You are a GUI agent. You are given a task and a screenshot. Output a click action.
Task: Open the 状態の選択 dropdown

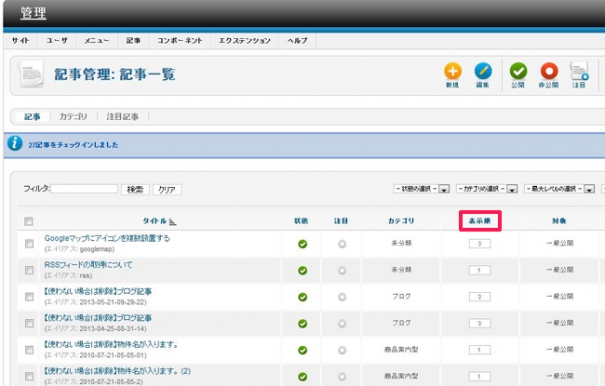(422, 189)
